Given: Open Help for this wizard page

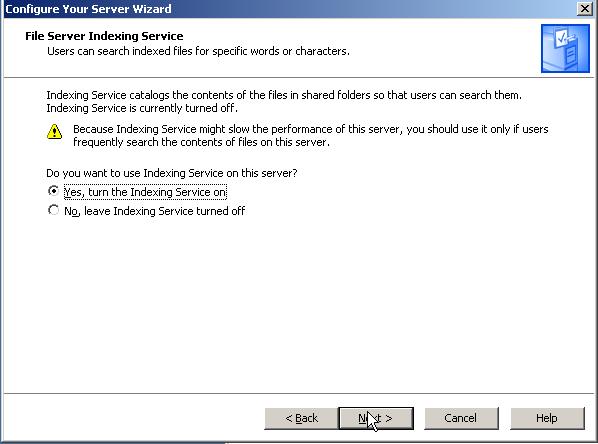Looking at the screenshot, I should 547,418.
